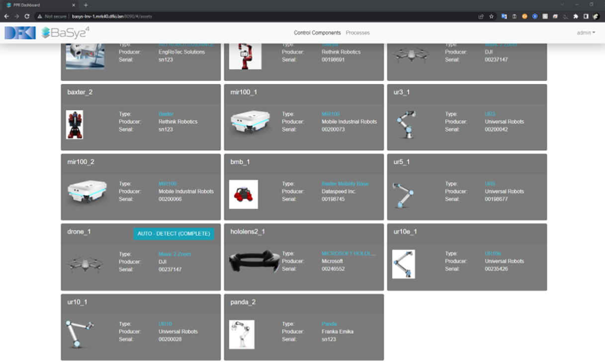
Task: Click the browser forward arrow
Action: (16, 16)
